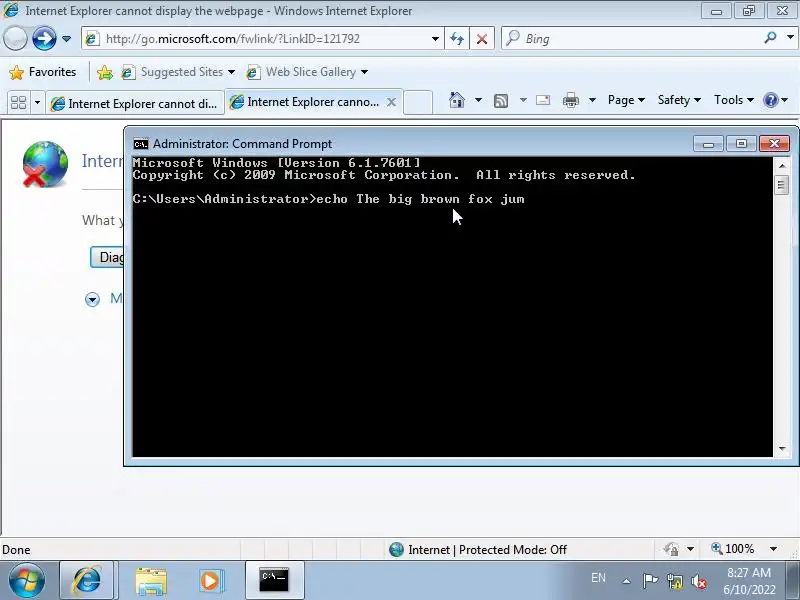Open the Favorites button
Image resolution: width=800 pixels, height=600 pixels.
43,72
